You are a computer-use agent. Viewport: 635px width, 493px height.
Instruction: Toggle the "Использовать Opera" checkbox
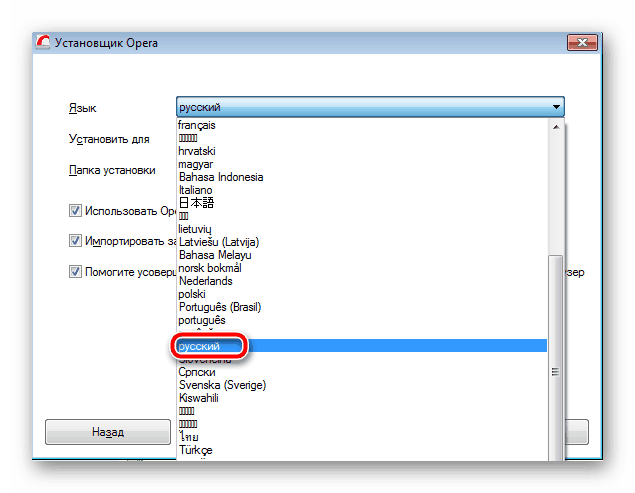pyautogui.click(x=75, y=211)
